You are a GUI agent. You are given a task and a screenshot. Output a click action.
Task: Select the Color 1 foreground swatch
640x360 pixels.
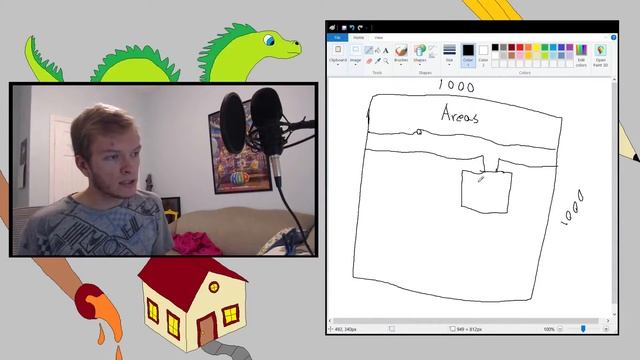click(x=468, y=55)
